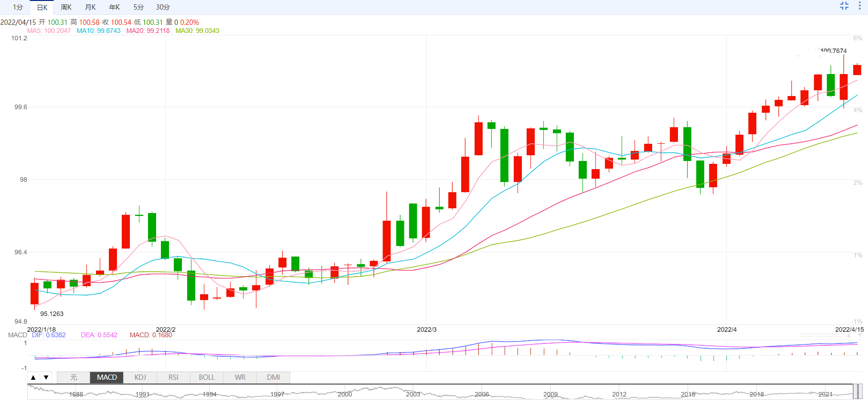Click the 95.1263 low price label
Screen dimensions: 868x407
coord(52,314)
